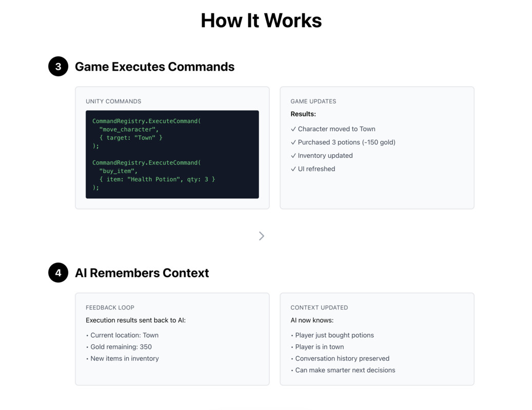The height and width of the screenshot is (410, 532).
Task: Click the checkmark beside 'Character moved to Town'
Action: [293, 129]
